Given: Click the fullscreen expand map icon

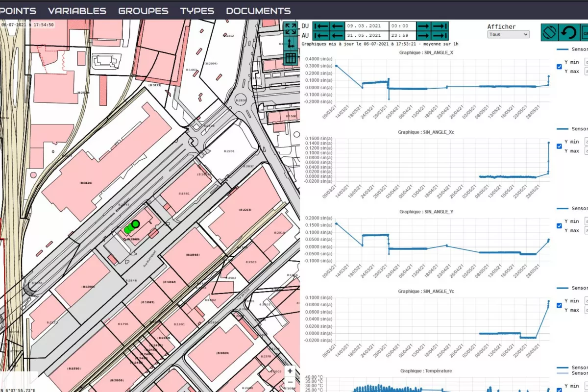Looking at the screenshot, I should point(291,28).
